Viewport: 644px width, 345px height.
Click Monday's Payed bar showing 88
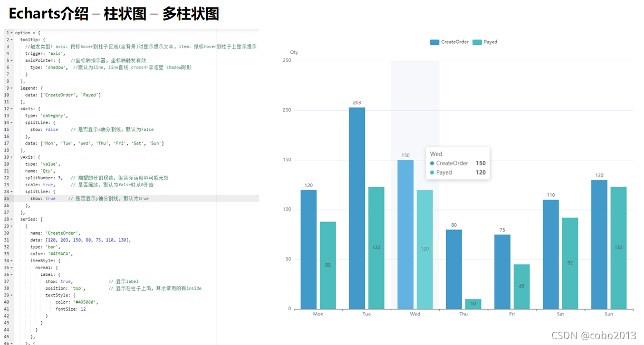[328, 265]
